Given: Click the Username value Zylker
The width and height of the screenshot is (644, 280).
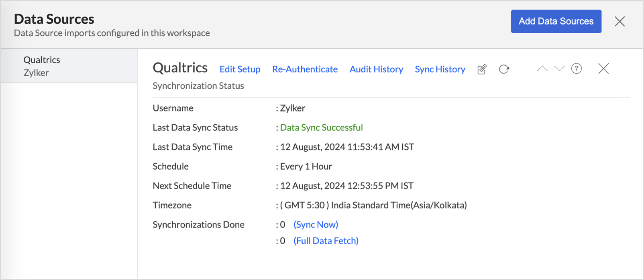Looking at the screenshot, I should (x=293, y=108).
